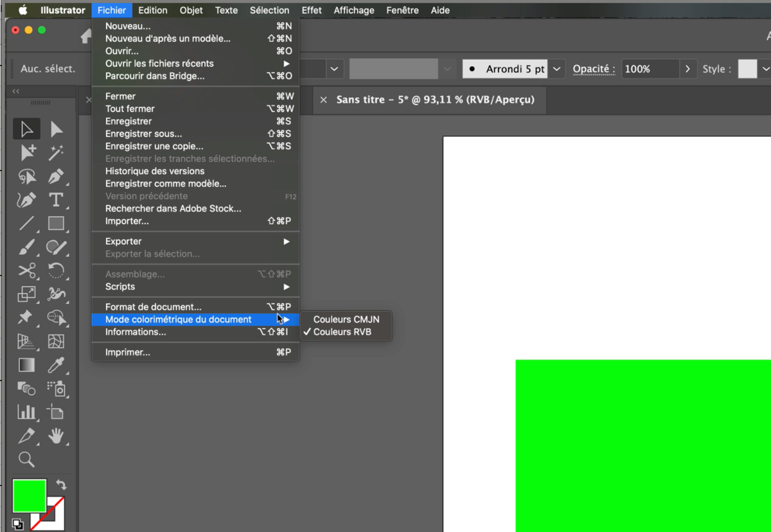Switch document to Couleurs CMJN mode
Viewport: 771px width, 532px height.
tap(346, 319)
